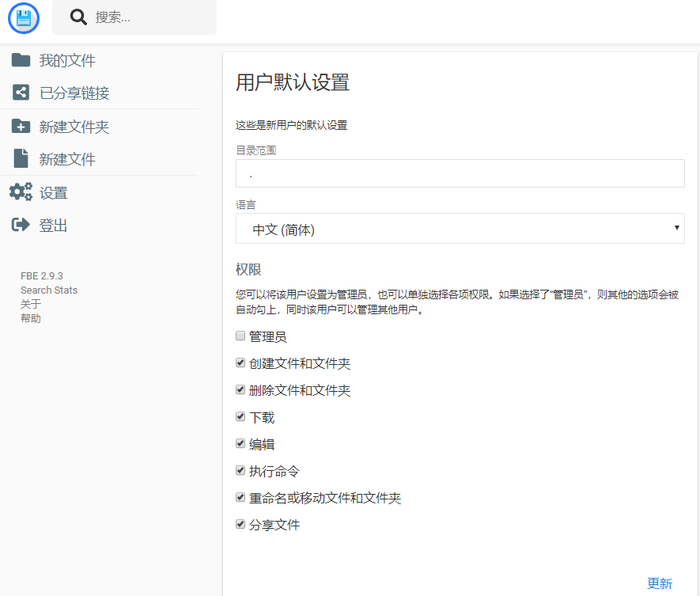Viewport: 700px width, 596px height.
Task: Click the search magnifier icon
Action: (x=78, y=17)
